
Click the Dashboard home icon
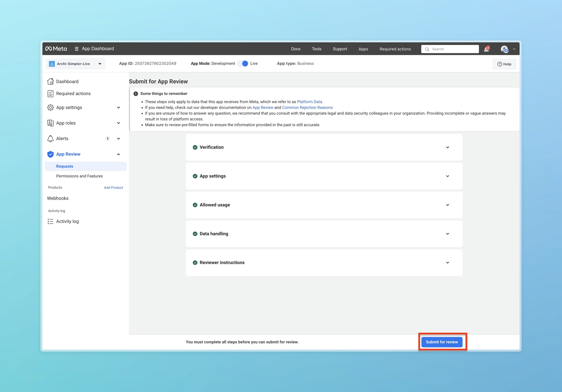point(50,81)
